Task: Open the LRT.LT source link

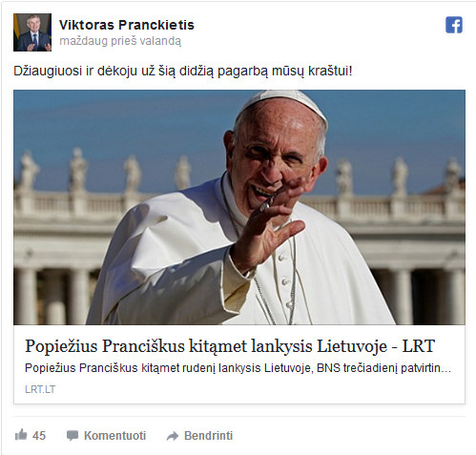Action: (40, 389)
